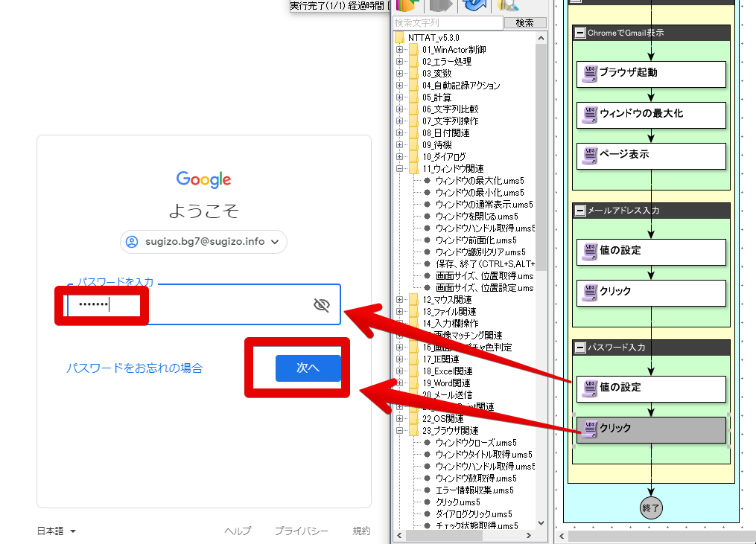Select the 値の設定 node icon under パスワード入力
The width and height of the screenshot is (756, 544).
point(590,388)
